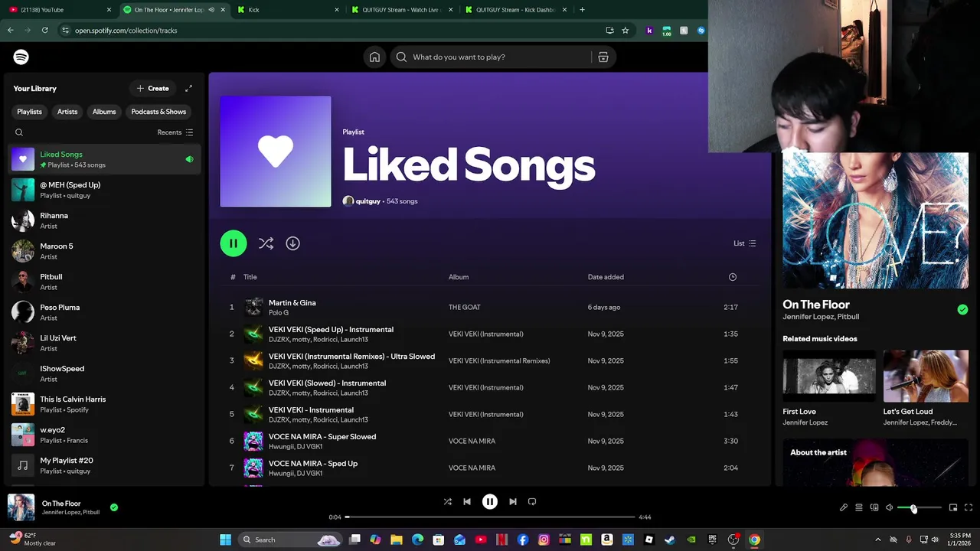Open Spotify home via the logo
This screenshot has height=551, width=980.
click(x=21, y=57)
